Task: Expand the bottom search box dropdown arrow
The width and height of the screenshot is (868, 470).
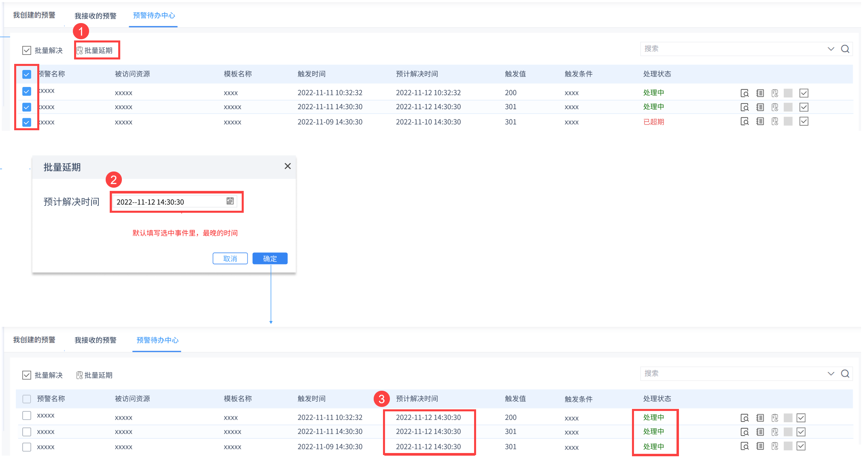Action: tap(831, 374)
